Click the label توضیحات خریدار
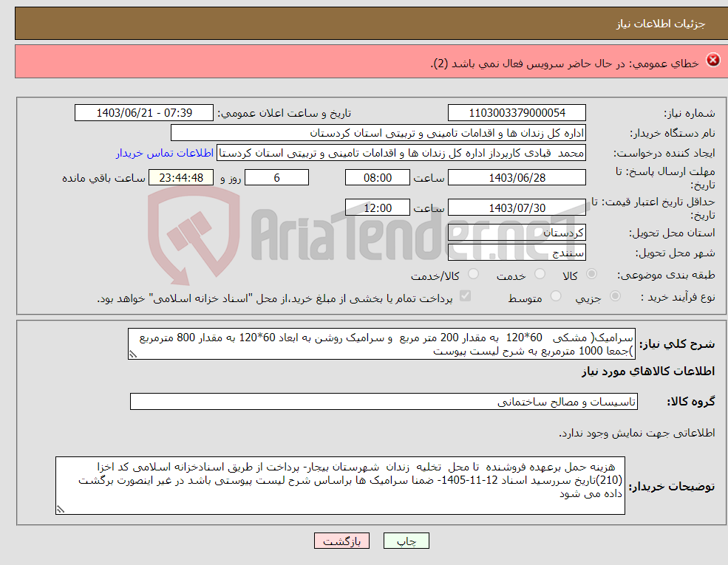The image size is (728, 565). click(671, 487)
